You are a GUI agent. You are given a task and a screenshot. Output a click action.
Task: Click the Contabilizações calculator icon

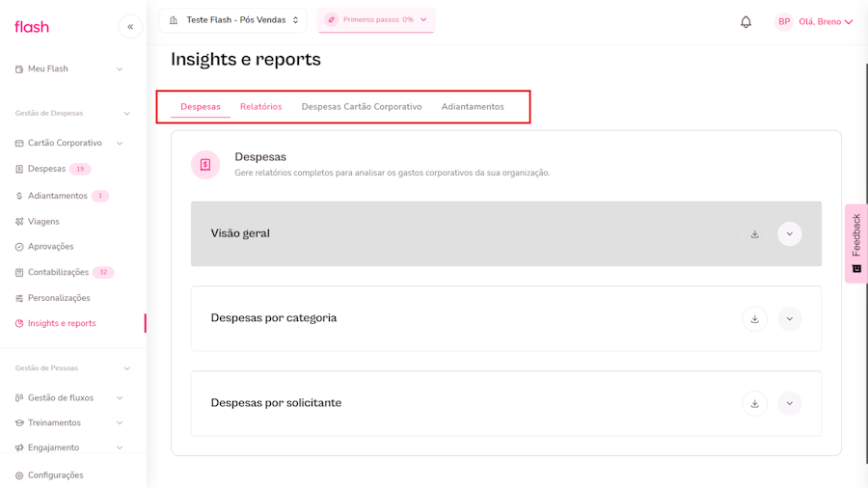click(x=19, y=272)
